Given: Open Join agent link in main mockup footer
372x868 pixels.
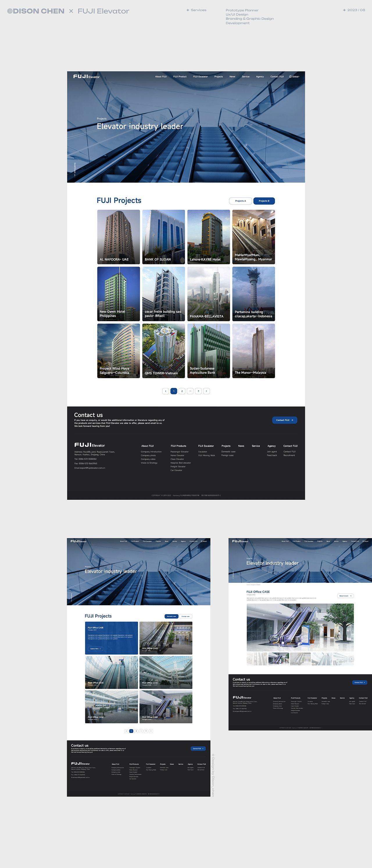Looking at the screenshot, I should tap(272, 452).
